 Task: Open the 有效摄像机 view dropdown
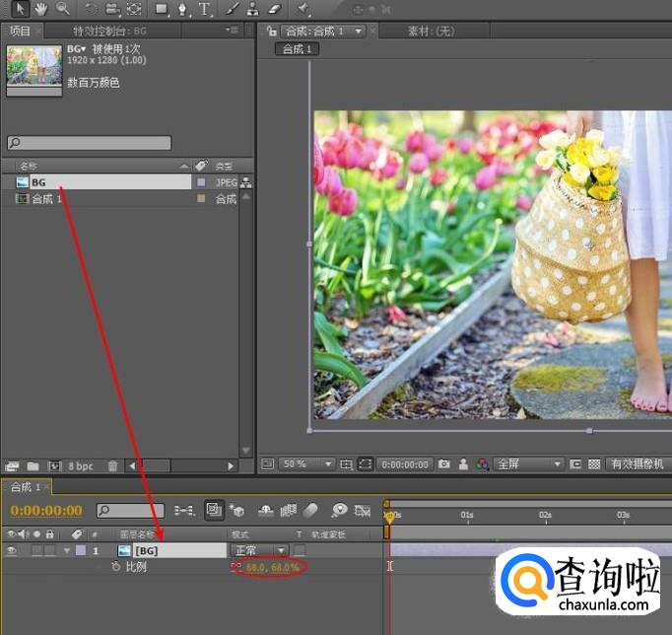(x=638, y=463)
